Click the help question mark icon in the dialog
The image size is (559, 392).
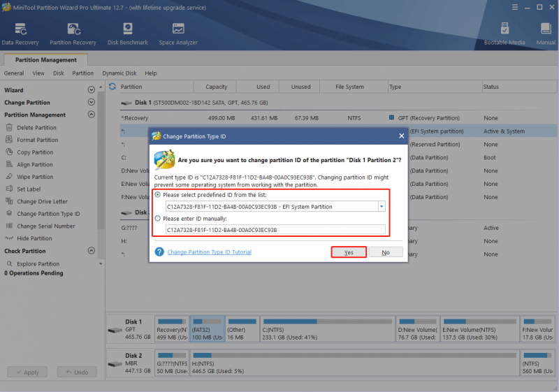click(159, 252)
